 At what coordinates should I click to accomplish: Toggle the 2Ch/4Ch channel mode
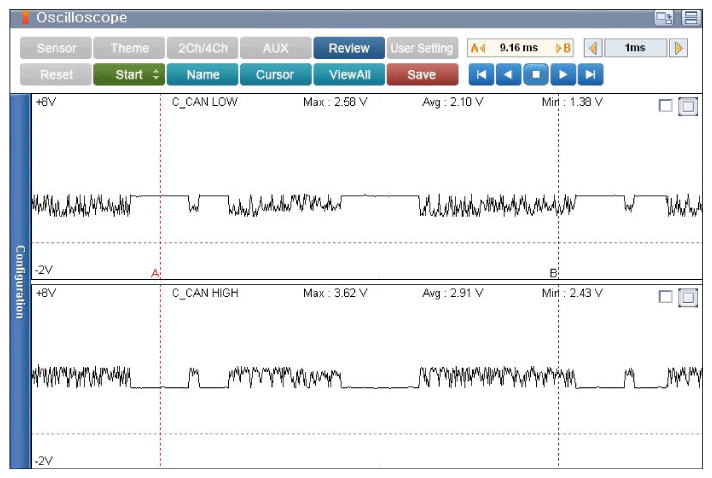coord(201,48)
